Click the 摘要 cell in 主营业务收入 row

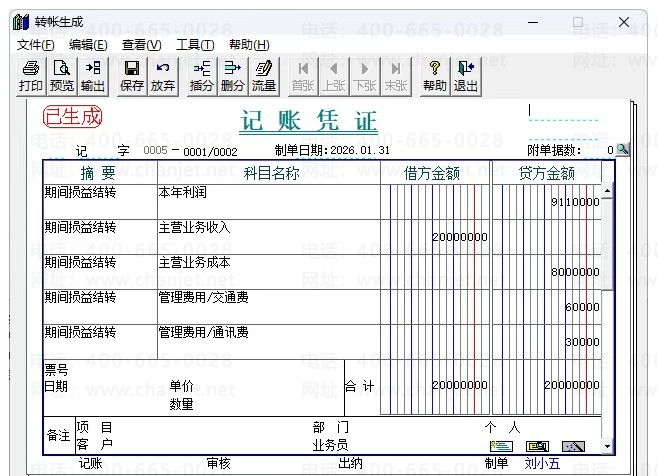100,237
